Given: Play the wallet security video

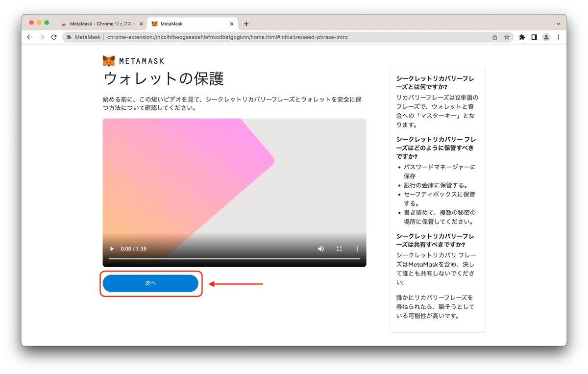Looking at the screenshot, I should tap(112, 249).
